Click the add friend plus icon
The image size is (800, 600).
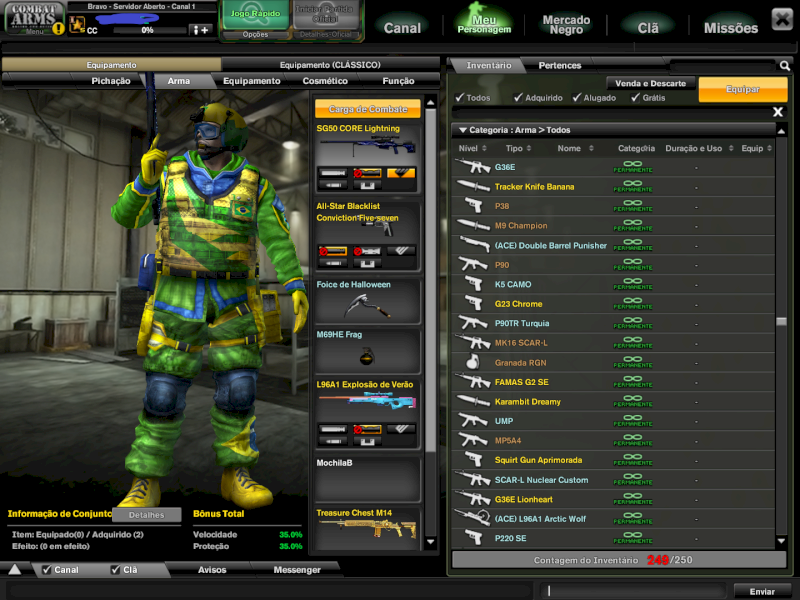(x=201, y=30)
